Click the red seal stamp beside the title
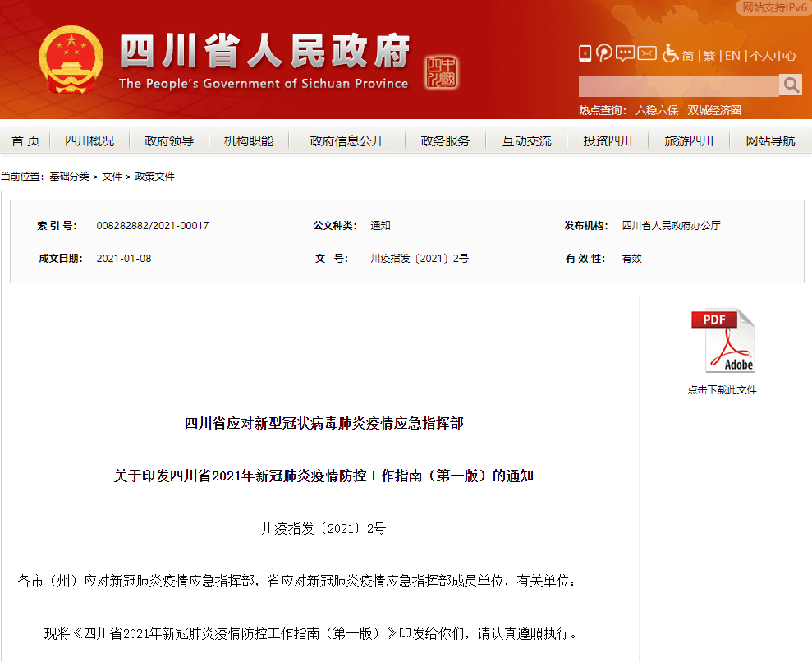Viewport: 812px width, 662px height. click(442, 72)
